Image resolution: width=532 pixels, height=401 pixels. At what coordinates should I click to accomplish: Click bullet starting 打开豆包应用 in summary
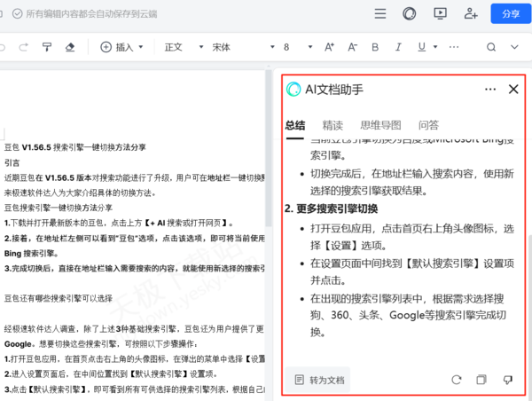[412, 237]
